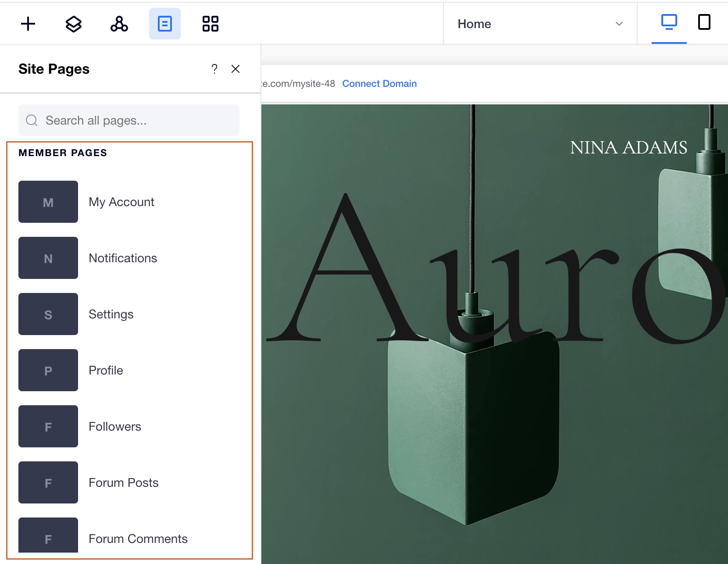Focus the Search all pages field
Image resolution: width=728 pixels, height=564 pixels.
(x=129, y=120)
